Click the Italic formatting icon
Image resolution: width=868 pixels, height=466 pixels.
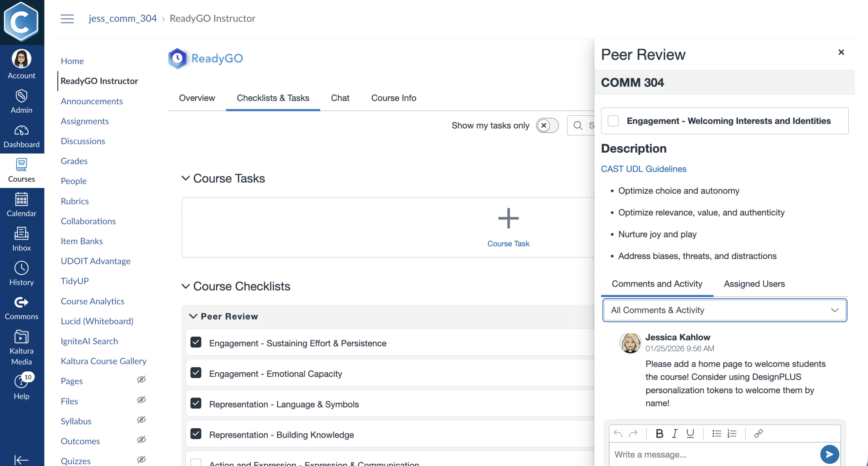pos(675,433)
